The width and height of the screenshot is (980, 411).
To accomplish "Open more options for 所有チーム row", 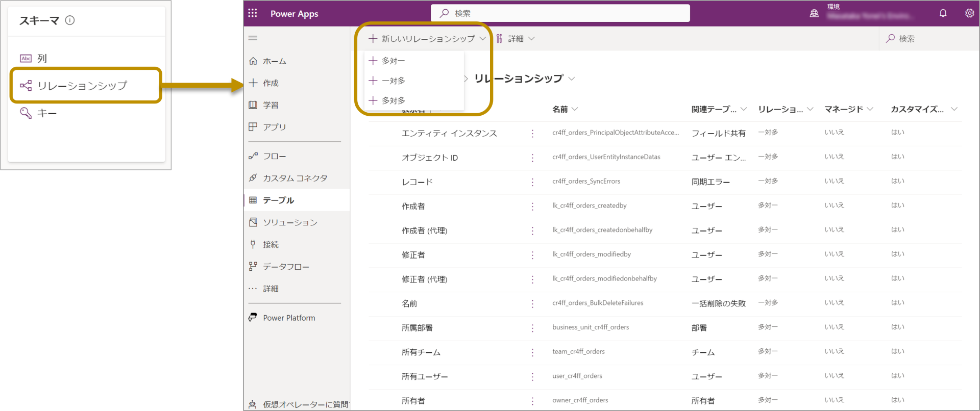I will tap(532, 352).
